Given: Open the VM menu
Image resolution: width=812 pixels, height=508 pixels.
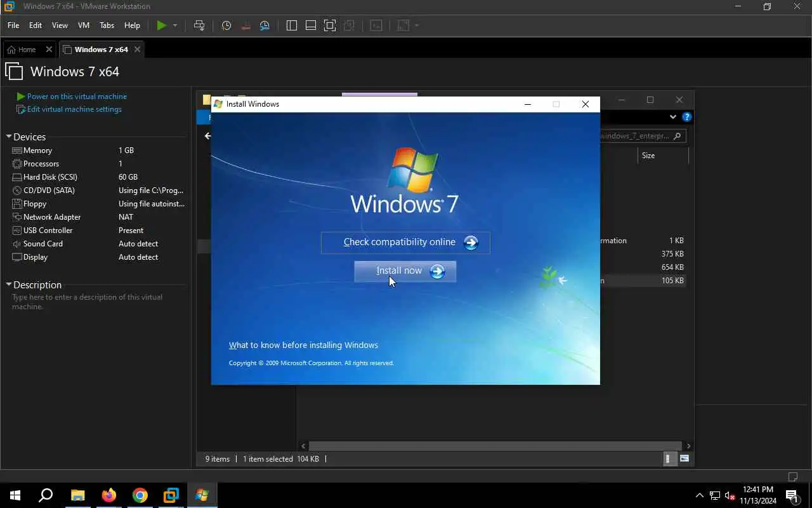Looking at the screenshot, I should pyautogui.click(x=84, y=25).
